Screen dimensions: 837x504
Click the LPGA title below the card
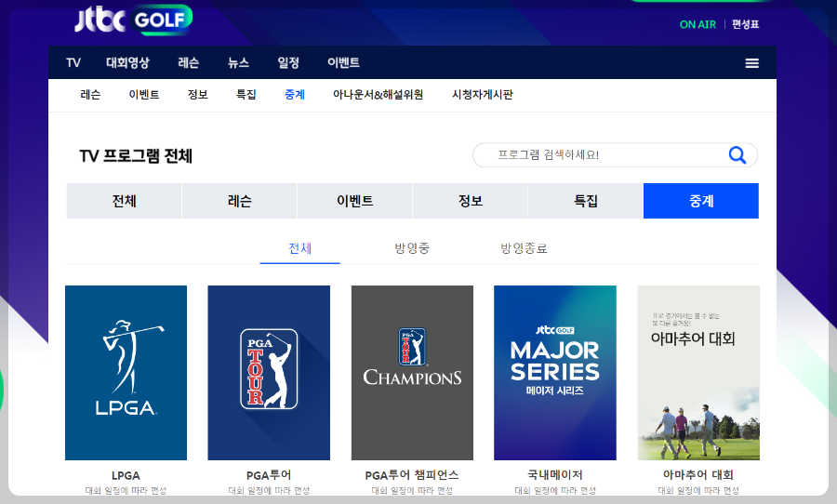pos(126,475)
